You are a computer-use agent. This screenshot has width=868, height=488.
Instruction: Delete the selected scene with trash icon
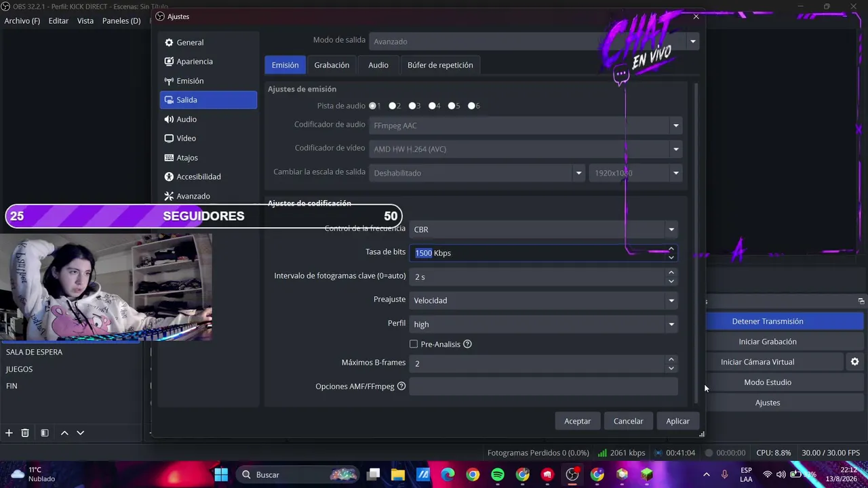(25, 433)
